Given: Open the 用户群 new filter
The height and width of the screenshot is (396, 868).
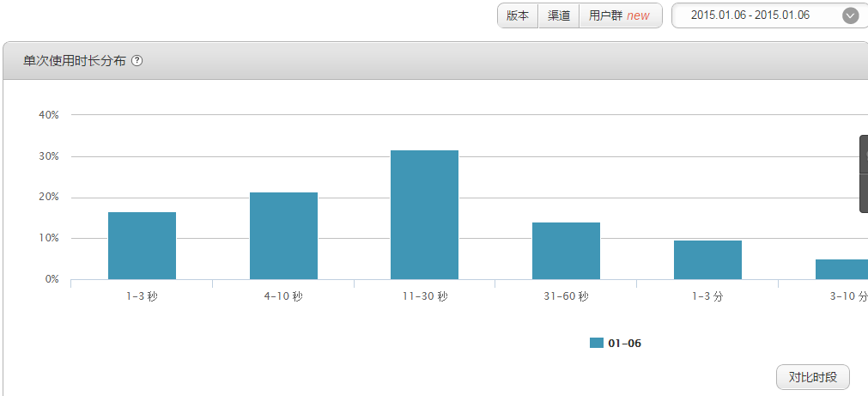Looking at the screenshot, I should [621, 15].
